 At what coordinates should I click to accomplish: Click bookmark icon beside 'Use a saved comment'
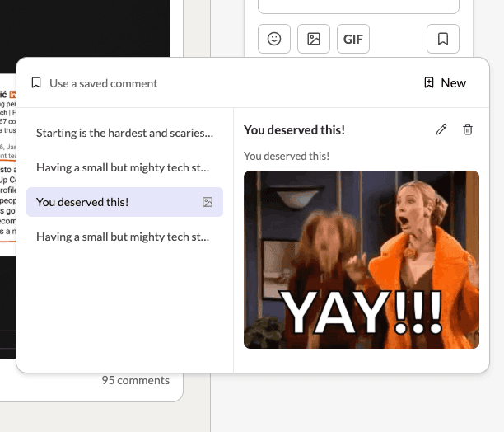(36, 82)
